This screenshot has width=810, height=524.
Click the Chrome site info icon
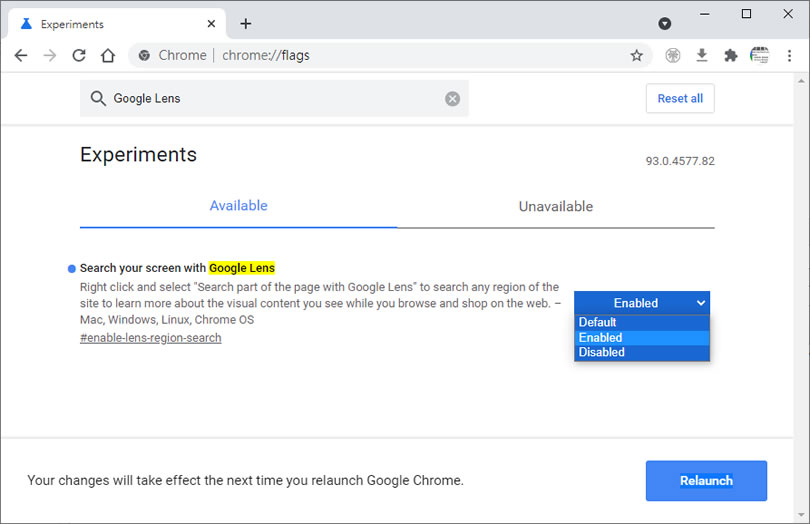click(x=145, y=55)
